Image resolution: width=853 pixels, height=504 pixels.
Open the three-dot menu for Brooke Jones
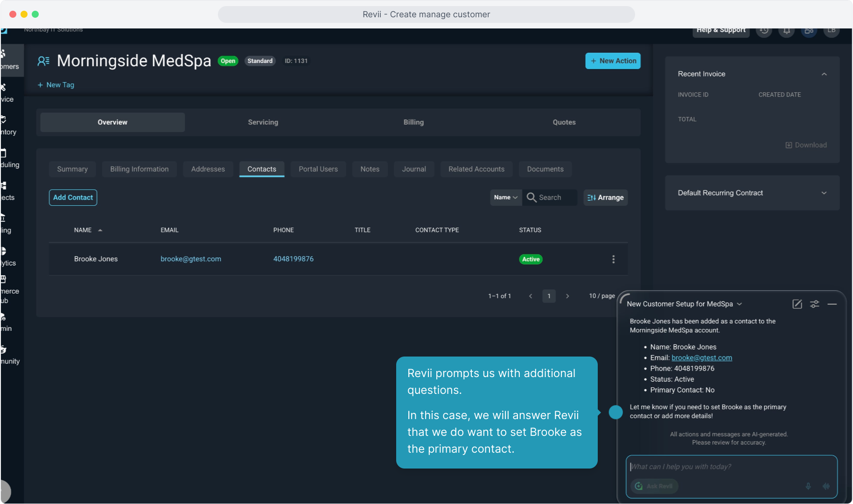point(613,259)
